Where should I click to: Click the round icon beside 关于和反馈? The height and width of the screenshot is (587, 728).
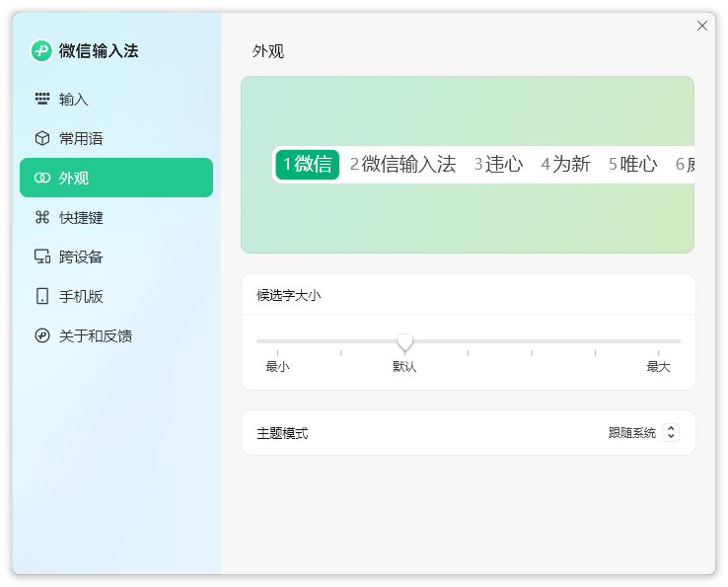(x=41, y=335)
